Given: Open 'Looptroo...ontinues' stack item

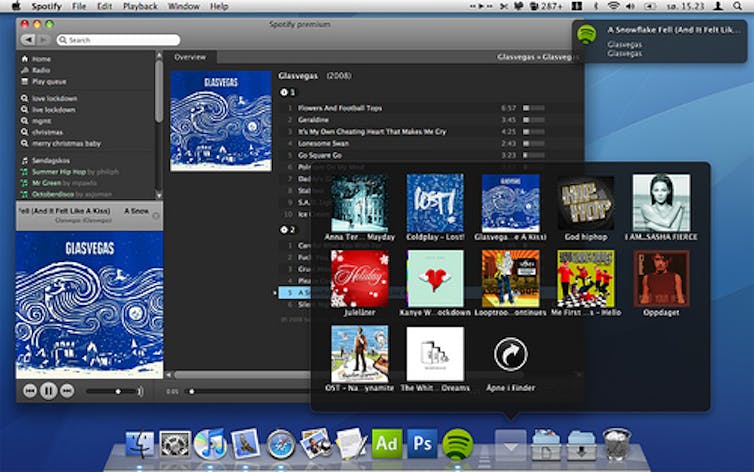Looking at the screenshot, I should click(x=510, y=283).
